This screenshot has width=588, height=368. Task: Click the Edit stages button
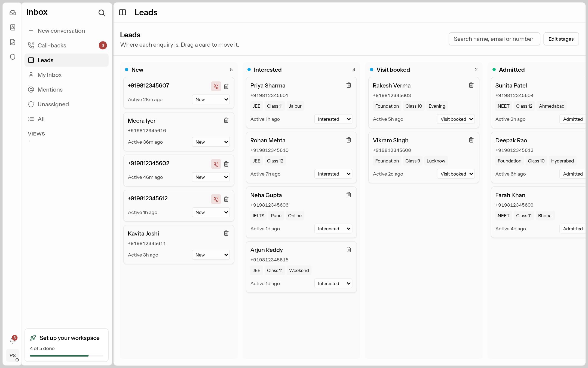[x=561, y=39]
